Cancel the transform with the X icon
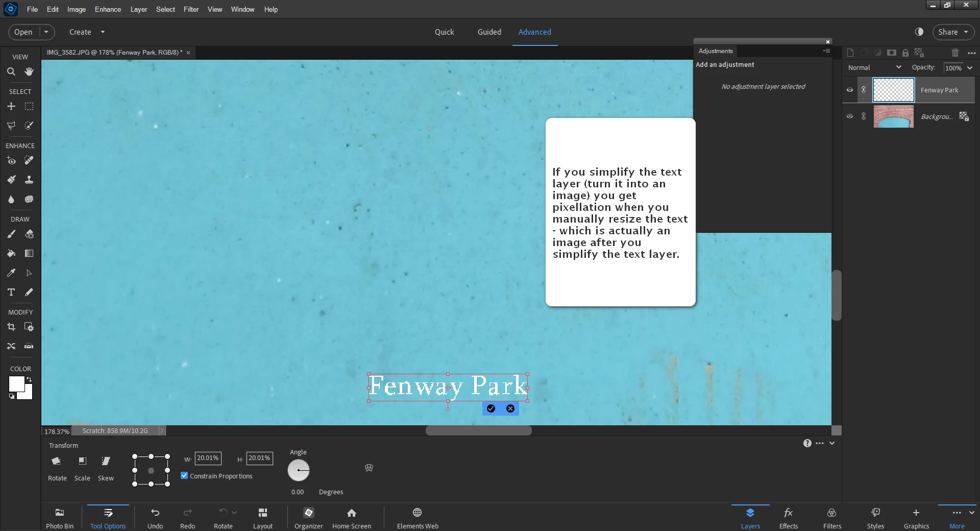980x531 pixels. click(x=510, y=408)
